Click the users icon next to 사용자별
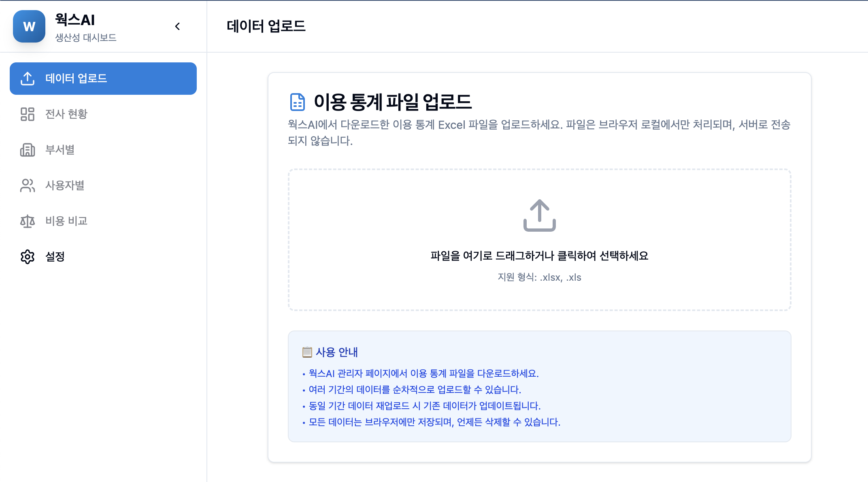Image resolution: width=868 pixels, height=482 pixels. [x=28, y=186]
